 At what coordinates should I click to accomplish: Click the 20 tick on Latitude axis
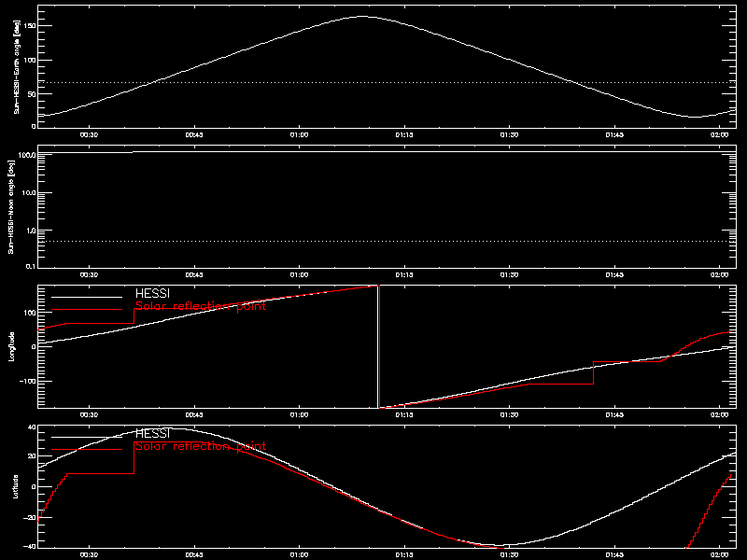[32, 456]
